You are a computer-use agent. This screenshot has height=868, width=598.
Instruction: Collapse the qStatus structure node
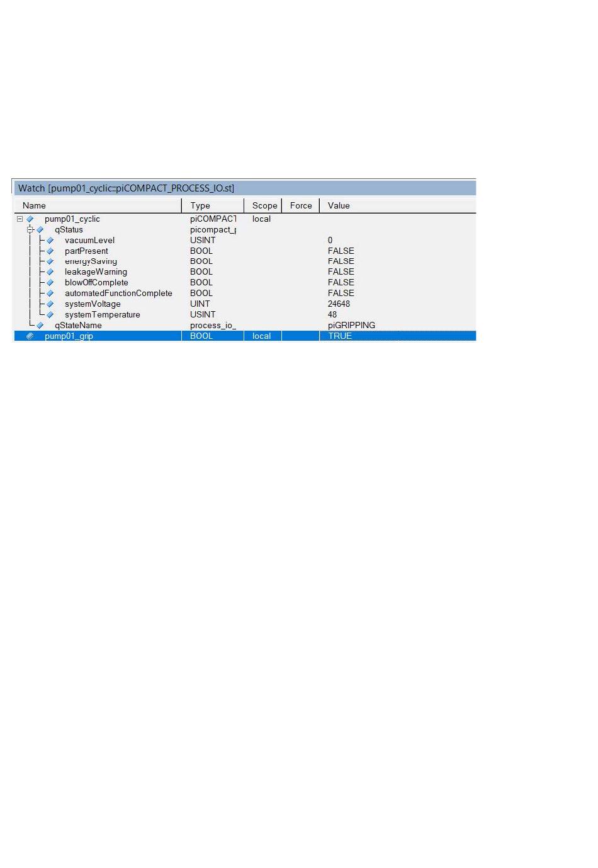coord(30,230)
